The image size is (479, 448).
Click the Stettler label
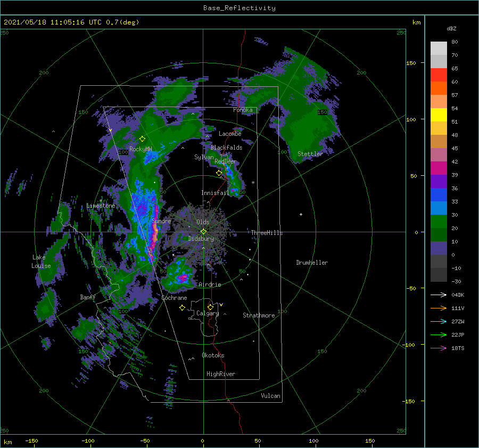pyautogui.click(x=310, y=154)
